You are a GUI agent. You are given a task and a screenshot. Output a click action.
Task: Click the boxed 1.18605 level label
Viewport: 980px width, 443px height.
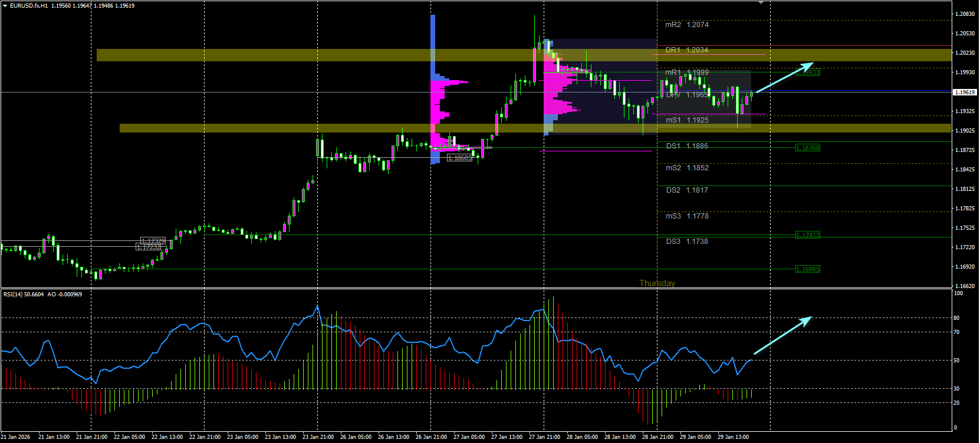pos(460,158)
